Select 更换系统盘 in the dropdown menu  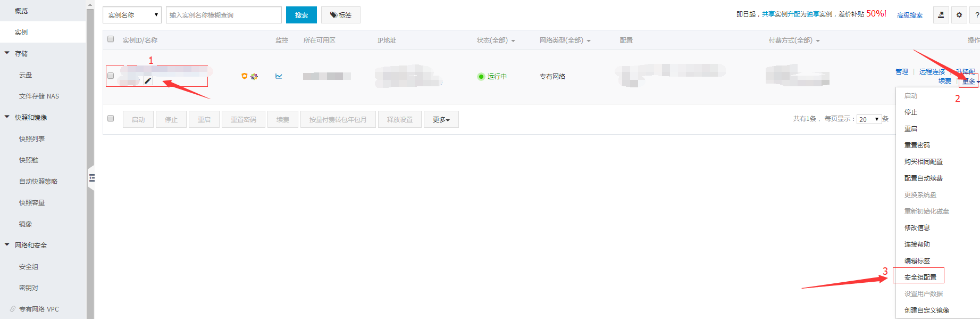tap(920, 195)
